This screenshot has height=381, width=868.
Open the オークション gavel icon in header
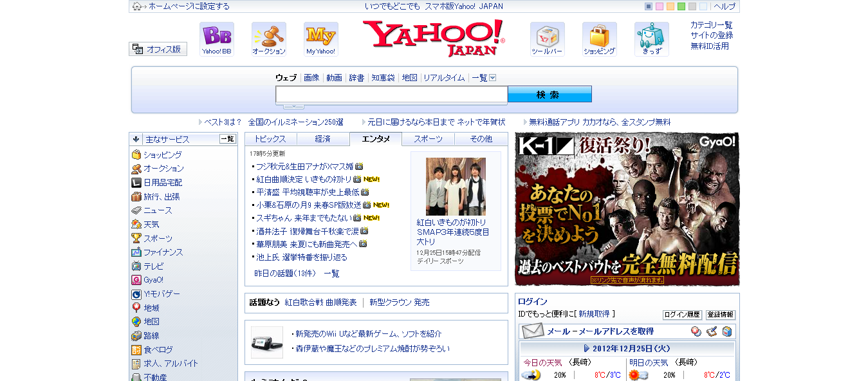pos(269,39)
